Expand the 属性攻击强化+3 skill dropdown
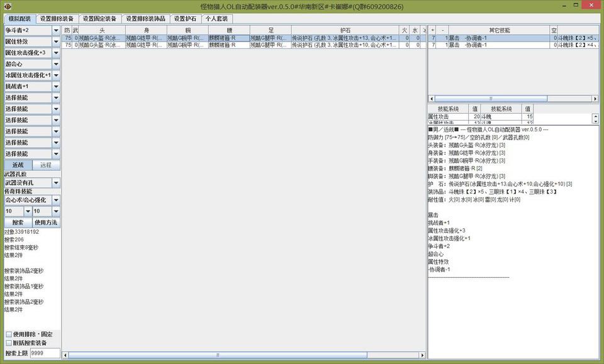604x364 pixels. [56, 53]
